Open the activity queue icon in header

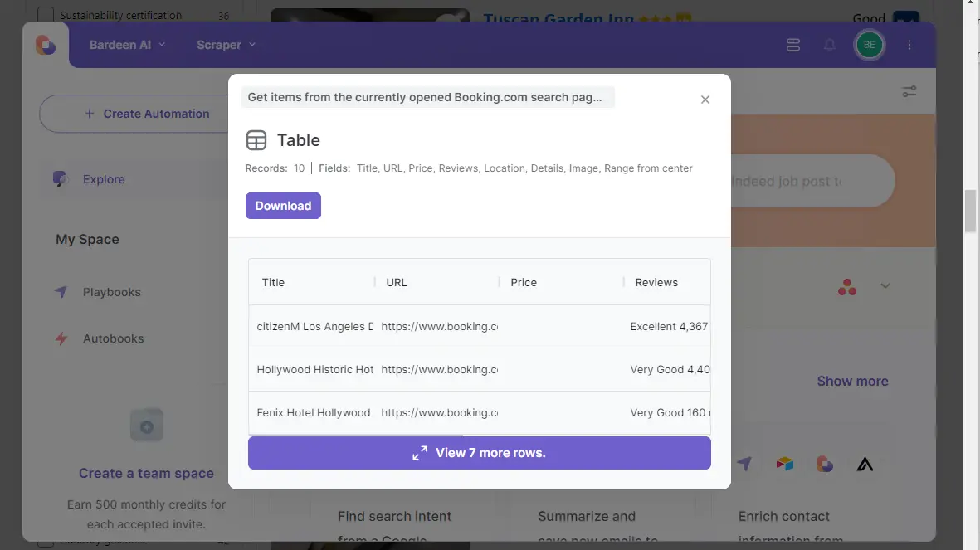tap(793, 45)
